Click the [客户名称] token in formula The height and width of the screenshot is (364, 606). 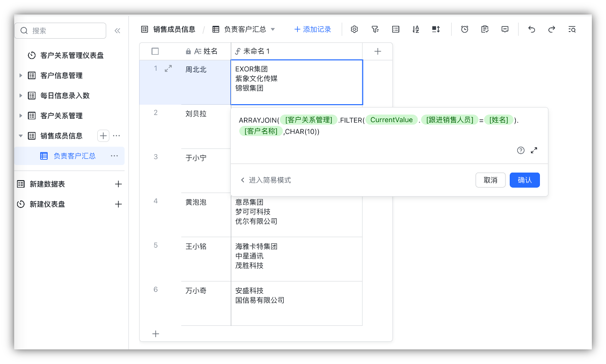click(261, 132)
